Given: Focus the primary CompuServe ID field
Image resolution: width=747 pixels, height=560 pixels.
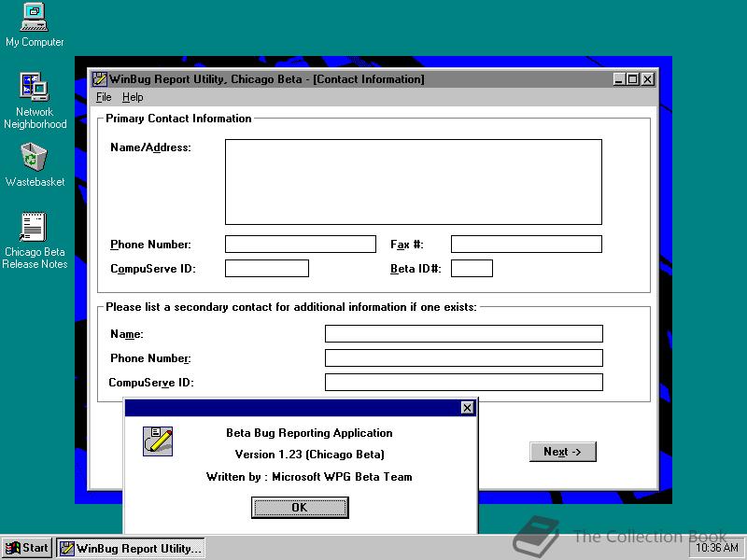Looking at the screenshot, I should point(267,269).
